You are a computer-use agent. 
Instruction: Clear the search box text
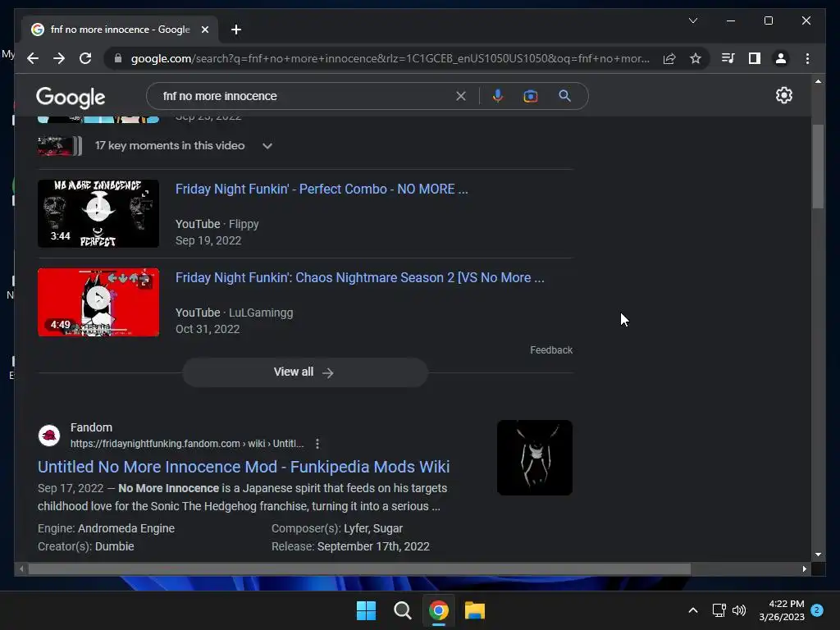click(x=461, y=96)
